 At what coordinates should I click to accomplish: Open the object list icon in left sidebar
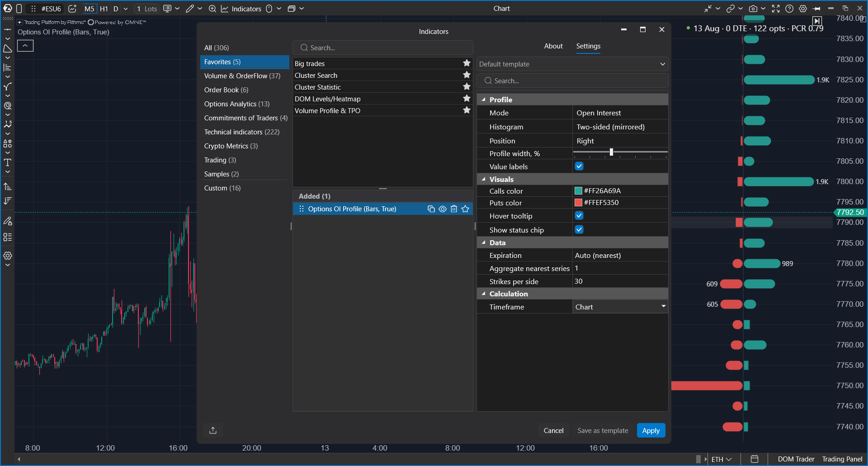(x=8, y=237)
